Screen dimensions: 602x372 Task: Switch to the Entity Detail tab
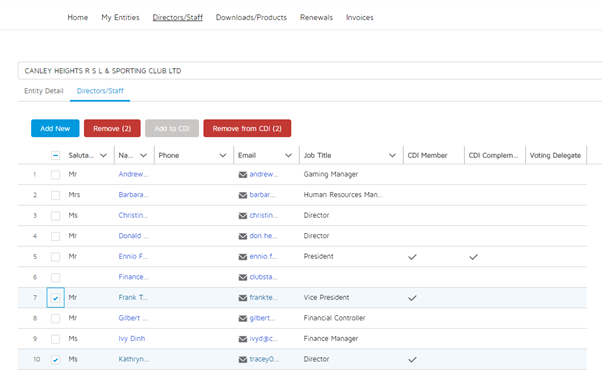click(44, 91)
